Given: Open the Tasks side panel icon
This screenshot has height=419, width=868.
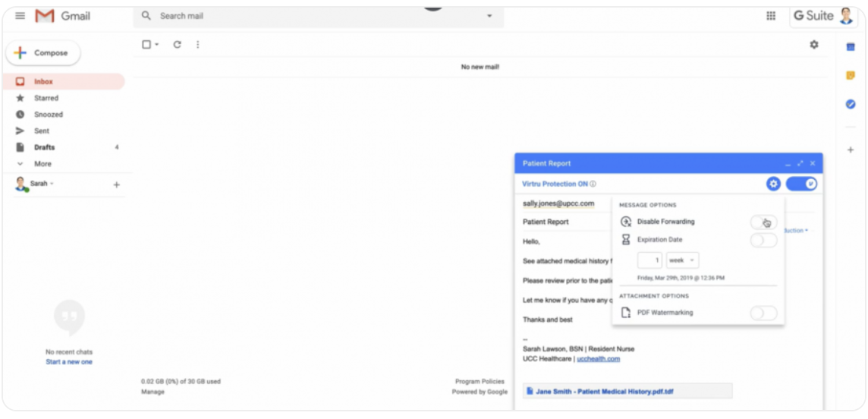Looking at the screenshot, I should point(851,103).
